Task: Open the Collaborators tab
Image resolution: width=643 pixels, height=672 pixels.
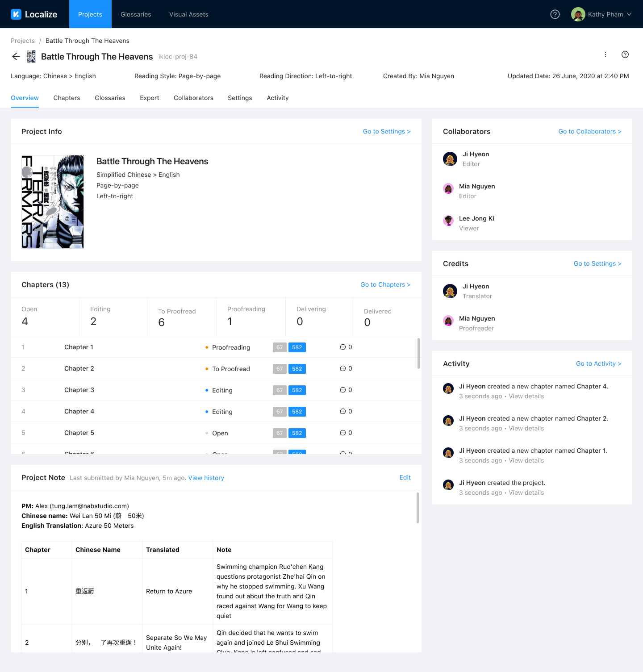Action: click(x=193, y=98)
